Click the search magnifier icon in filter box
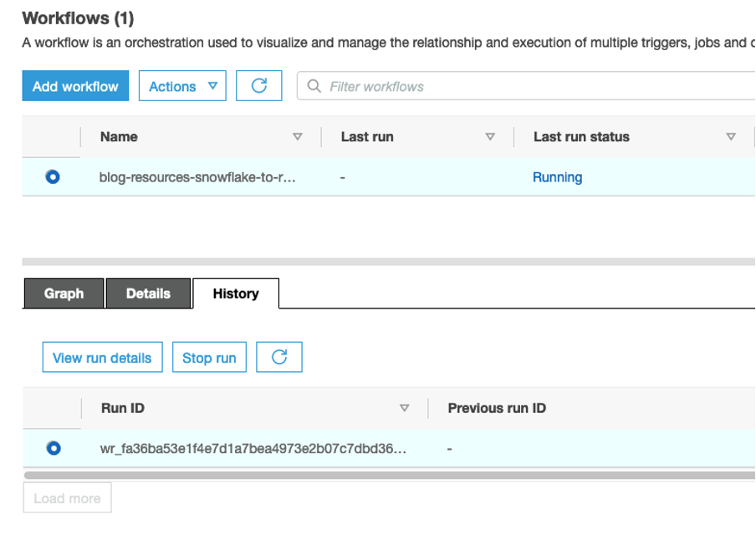Viewport: 756px width, 535px height. 314,86
